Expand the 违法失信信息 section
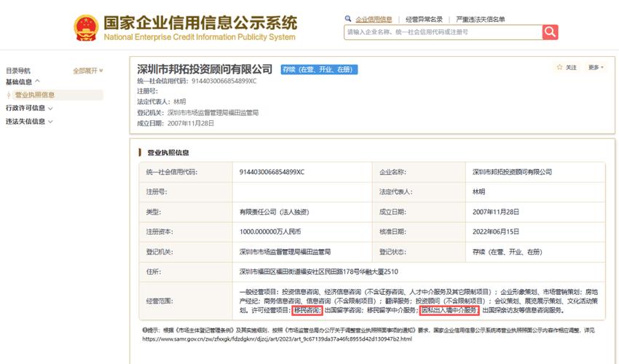Viewport: 619px width, 364px height. coord(29,121)
